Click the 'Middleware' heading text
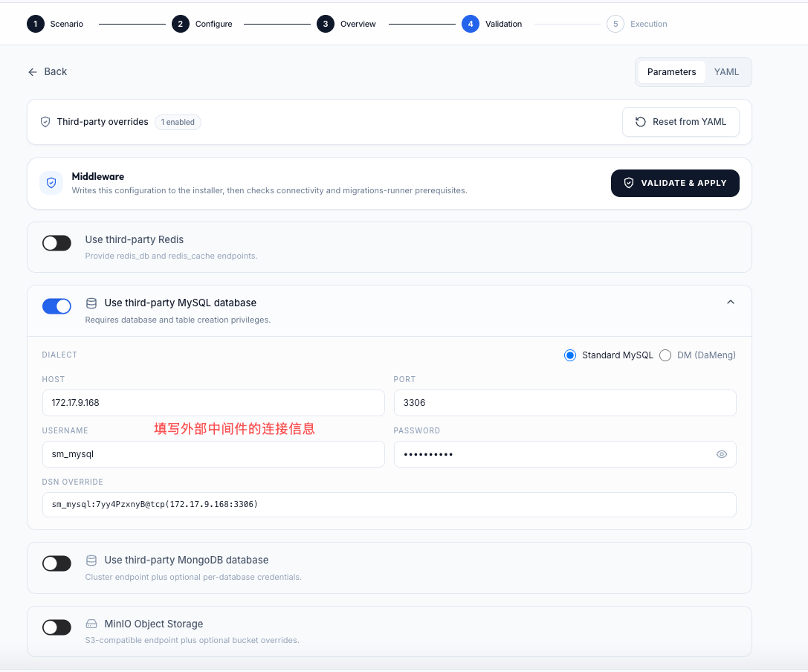The height and width of the screenshot is (672, 808). coord(98,177)
